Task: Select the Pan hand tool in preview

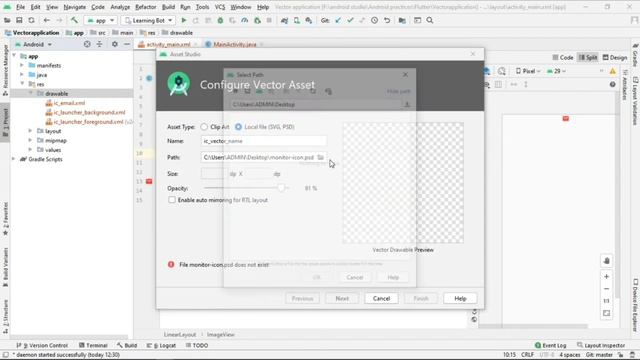Action: (607, 261)
